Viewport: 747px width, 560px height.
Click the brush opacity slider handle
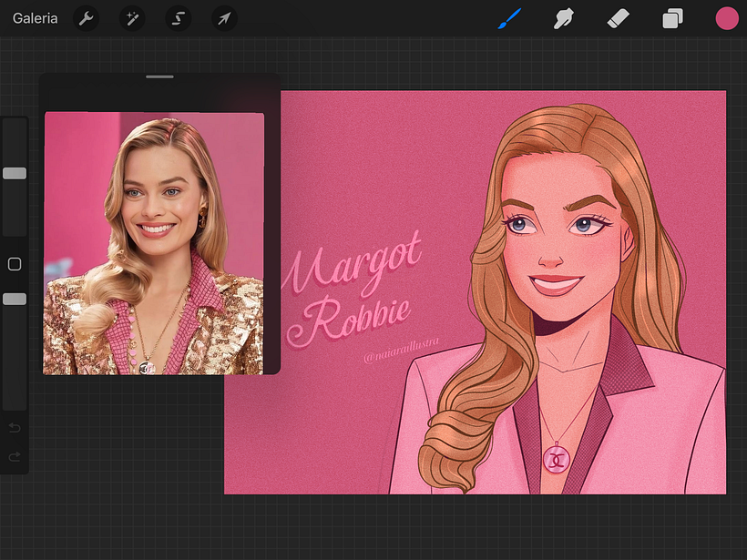(15, 299)
